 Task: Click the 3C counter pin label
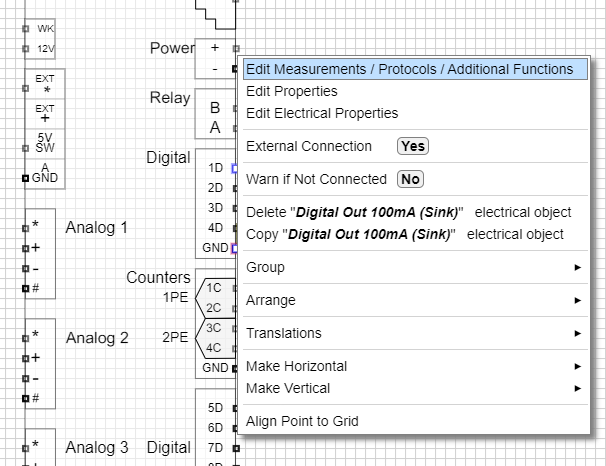213,328
